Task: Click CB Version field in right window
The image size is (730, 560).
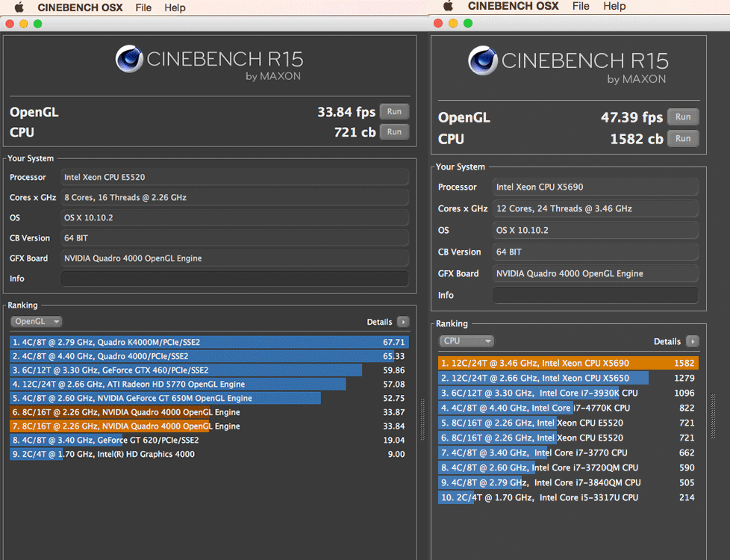Action: coord(596,252)
